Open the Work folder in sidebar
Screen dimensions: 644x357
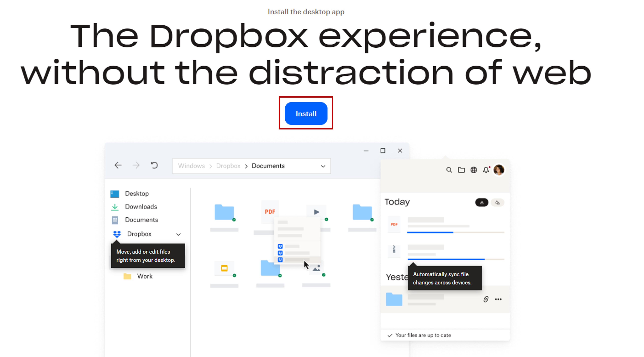144,276
